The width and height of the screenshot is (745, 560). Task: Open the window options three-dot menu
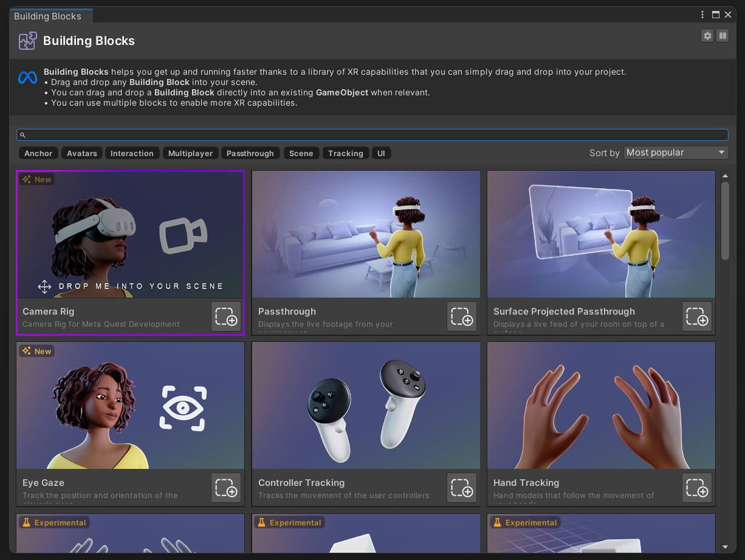(702, 14)
